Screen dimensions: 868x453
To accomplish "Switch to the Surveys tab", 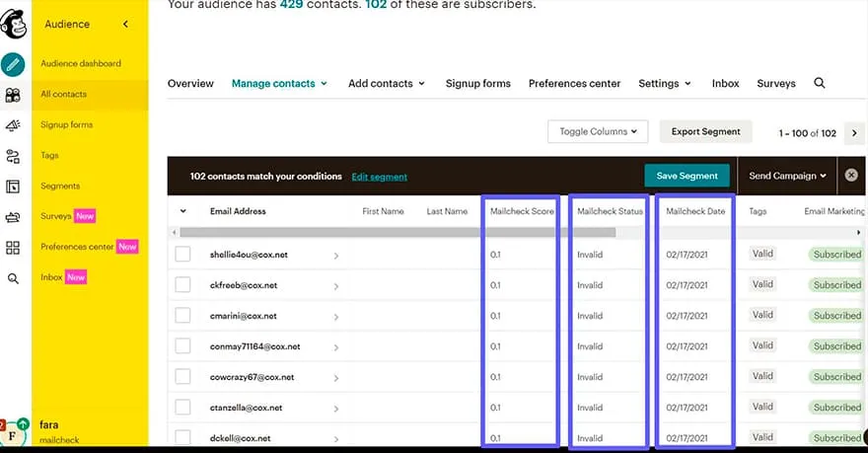I will (776, 83).
